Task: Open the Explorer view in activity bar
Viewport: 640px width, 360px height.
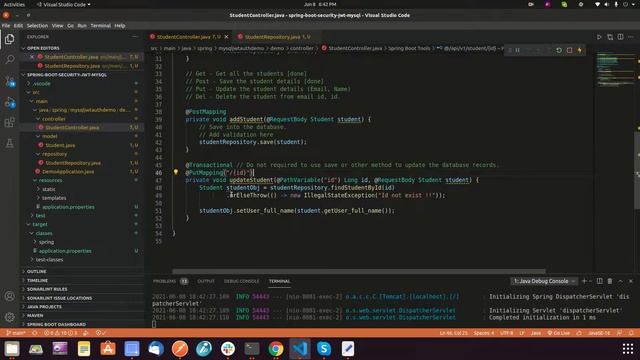Action: click(x=9, y=39)
